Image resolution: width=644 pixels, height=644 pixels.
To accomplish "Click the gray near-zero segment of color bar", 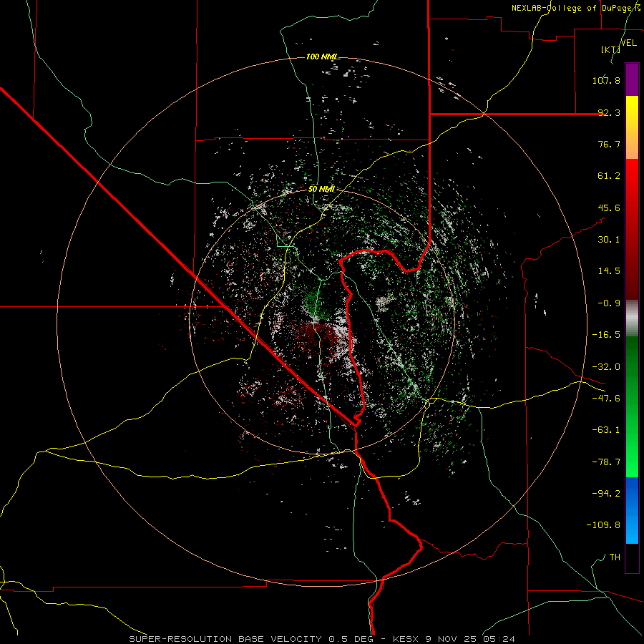I will [632, 318].
